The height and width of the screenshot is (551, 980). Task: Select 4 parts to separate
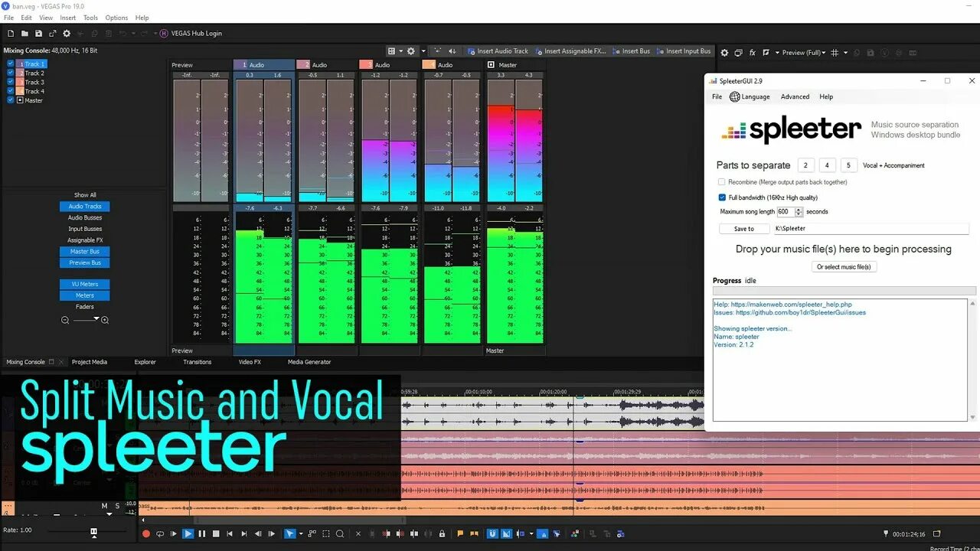click(x=827, y=165)
